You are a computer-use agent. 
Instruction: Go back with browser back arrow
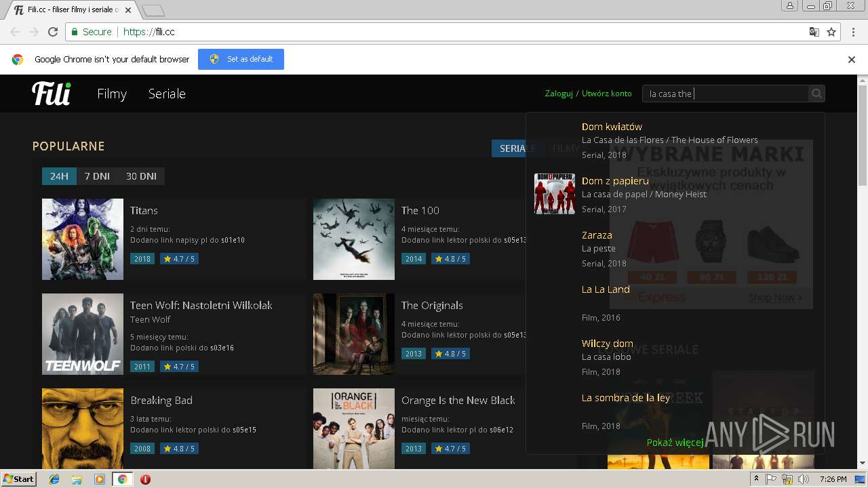pyautogui.click(x=15, y=32)
